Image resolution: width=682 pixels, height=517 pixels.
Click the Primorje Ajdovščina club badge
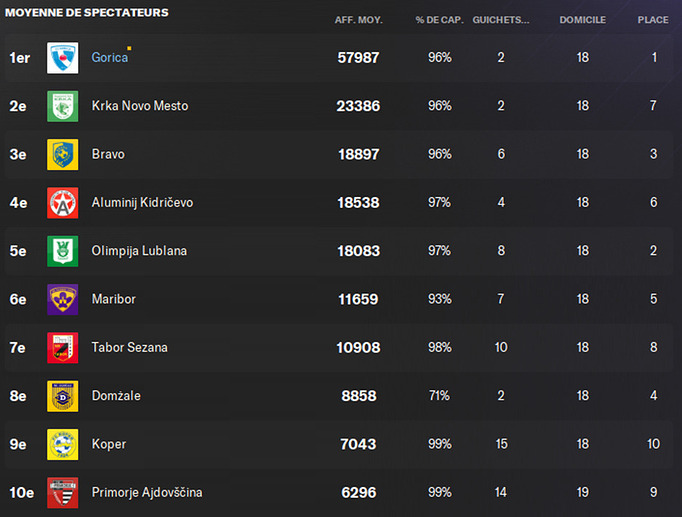coord(63,492)
